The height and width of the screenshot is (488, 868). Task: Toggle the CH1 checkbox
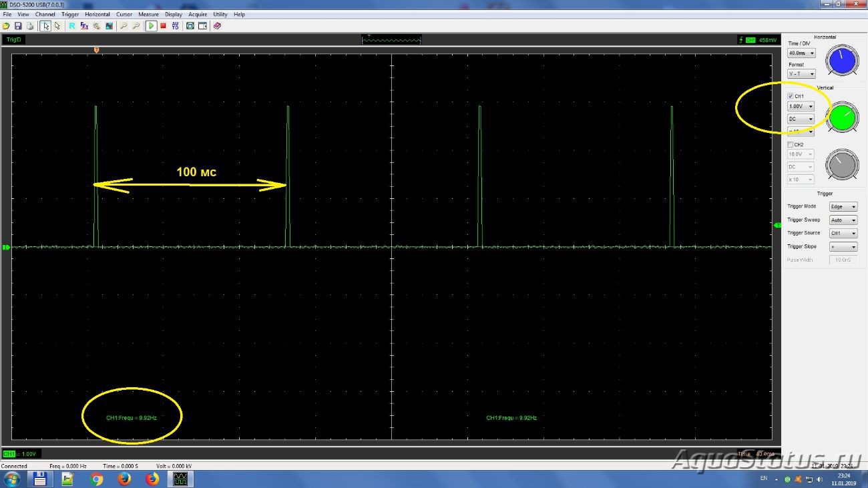[791, 96]
